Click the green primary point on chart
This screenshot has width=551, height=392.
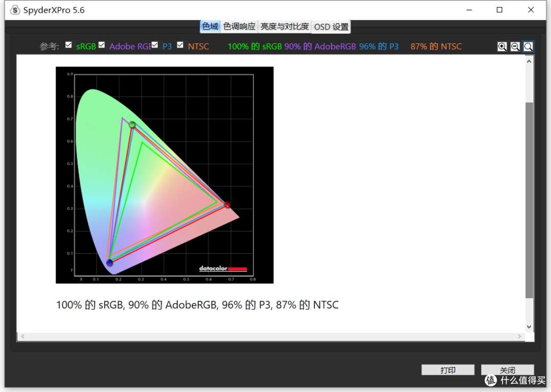[132, 125]
